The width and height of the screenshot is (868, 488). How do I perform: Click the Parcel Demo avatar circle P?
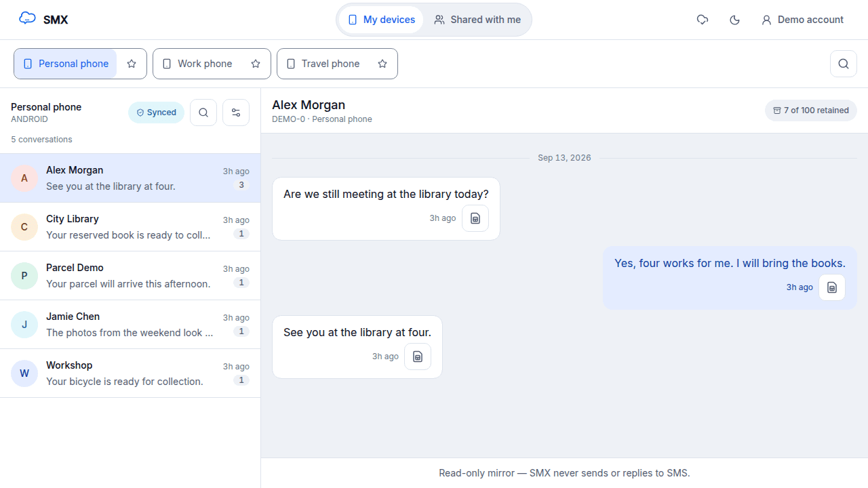(x=24, y=276)
